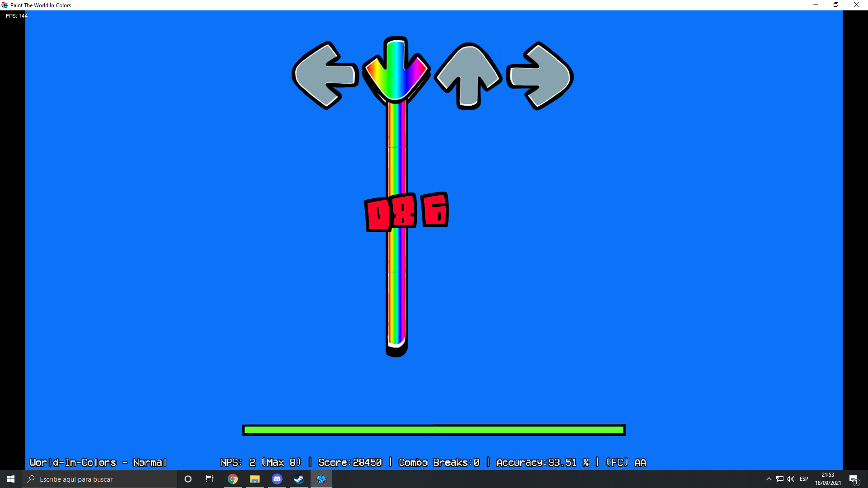Click the right arrow receptor

540,76
